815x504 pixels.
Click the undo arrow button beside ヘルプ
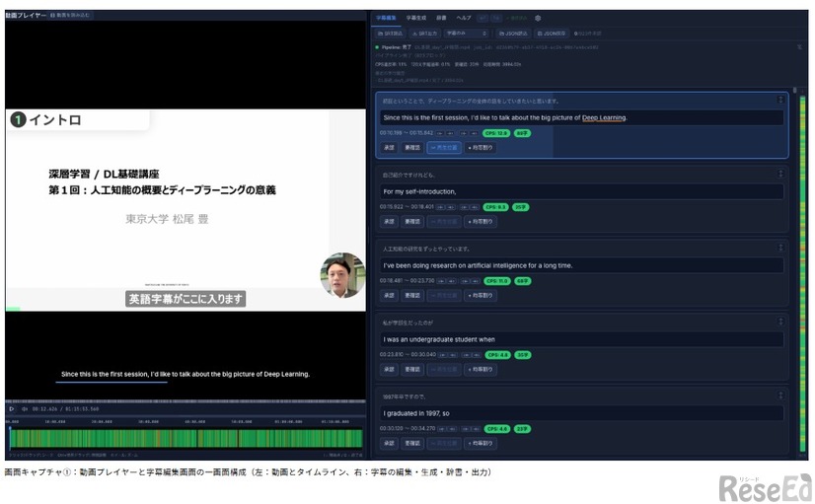(x=482, y=18)
